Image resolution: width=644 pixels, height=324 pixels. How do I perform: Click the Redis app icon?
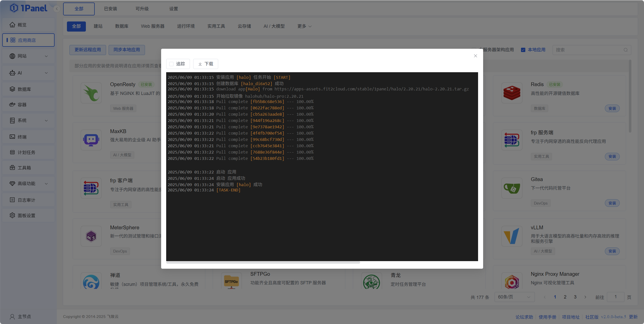click(x=512, y=93)
